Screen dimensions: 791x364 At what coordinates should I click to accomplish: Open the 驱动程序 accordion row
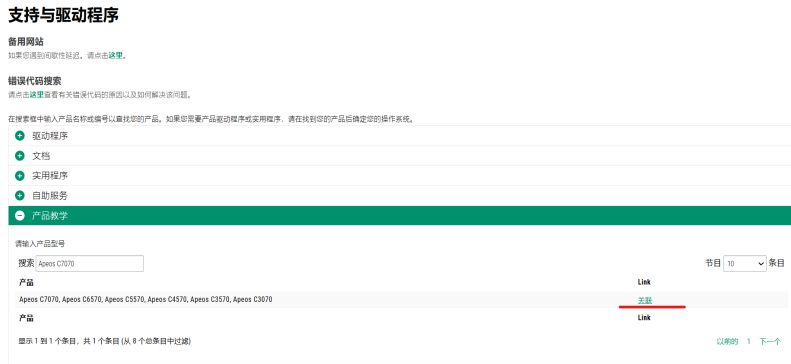coord(400,136)
